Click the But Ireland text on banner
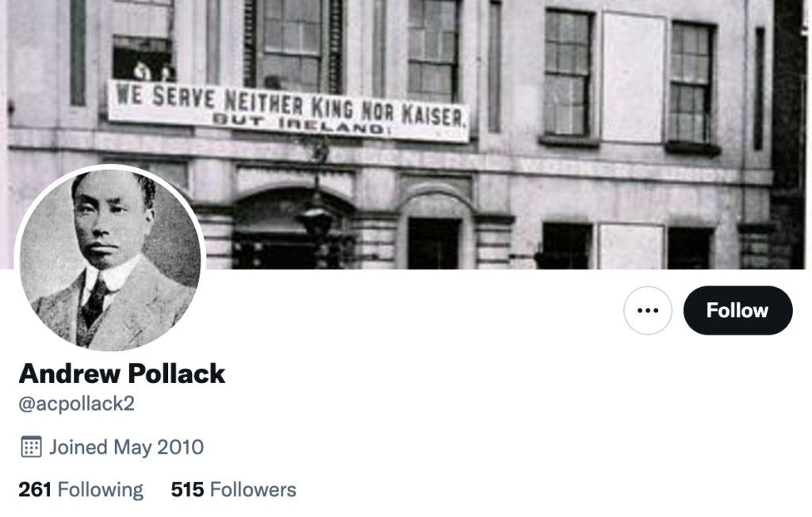 301,124
